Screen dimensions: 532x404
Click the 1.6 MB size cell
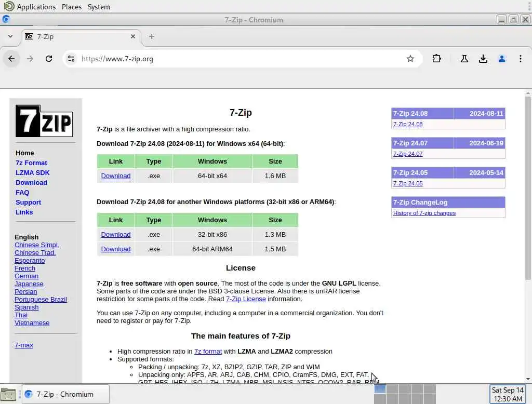point(275,176)
